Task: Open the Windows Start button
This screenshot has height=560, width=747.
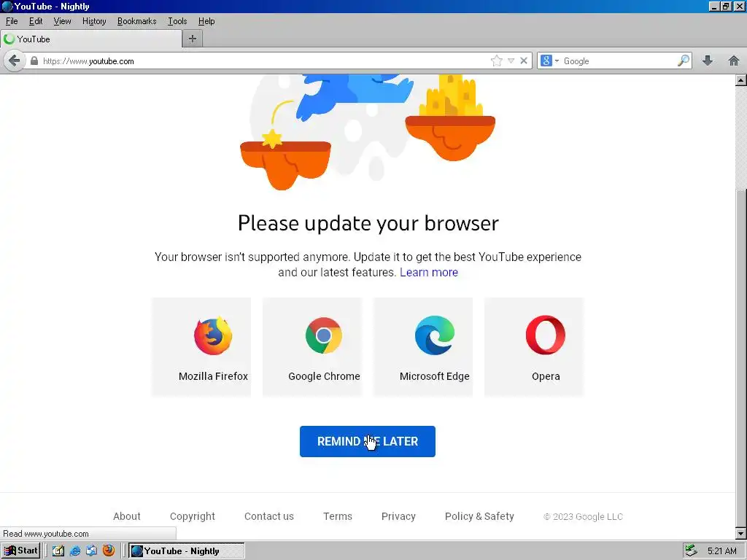Action: (x=21, y=551)
